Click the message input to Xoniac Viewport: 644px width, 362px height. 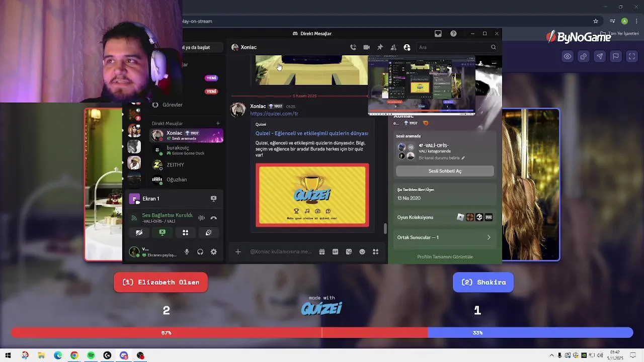281,252
